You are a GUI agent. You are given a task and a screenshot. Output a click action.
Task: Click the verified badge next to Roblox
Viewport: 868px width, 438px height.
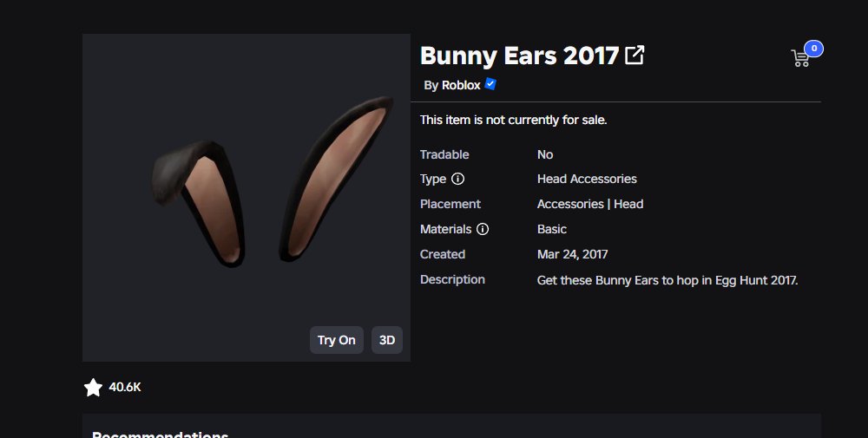point(490,84)
